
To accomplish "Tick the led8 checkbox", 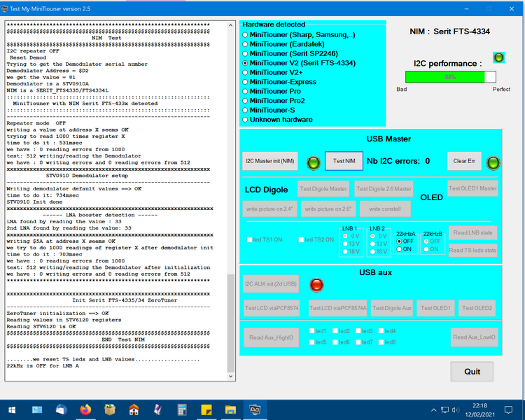I will pos(387,342).
